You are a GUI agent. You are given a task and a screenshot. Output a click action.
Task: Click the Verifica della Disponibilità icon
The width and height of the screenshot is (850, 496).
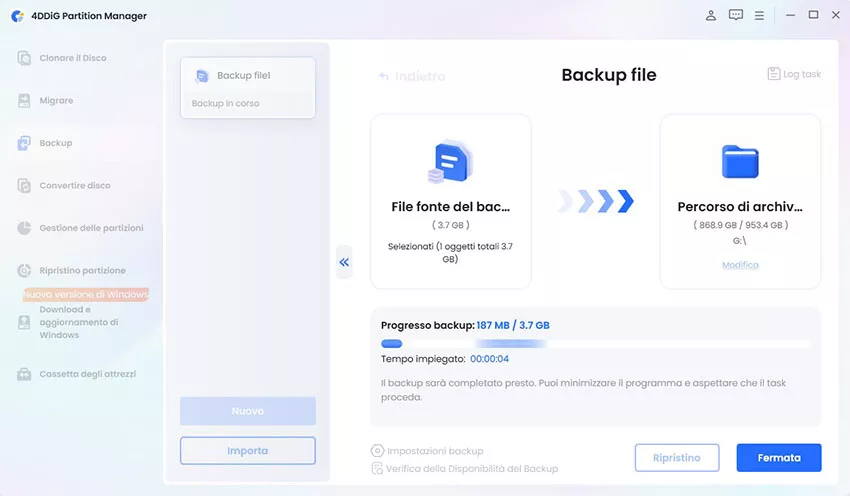coord(377,468)
